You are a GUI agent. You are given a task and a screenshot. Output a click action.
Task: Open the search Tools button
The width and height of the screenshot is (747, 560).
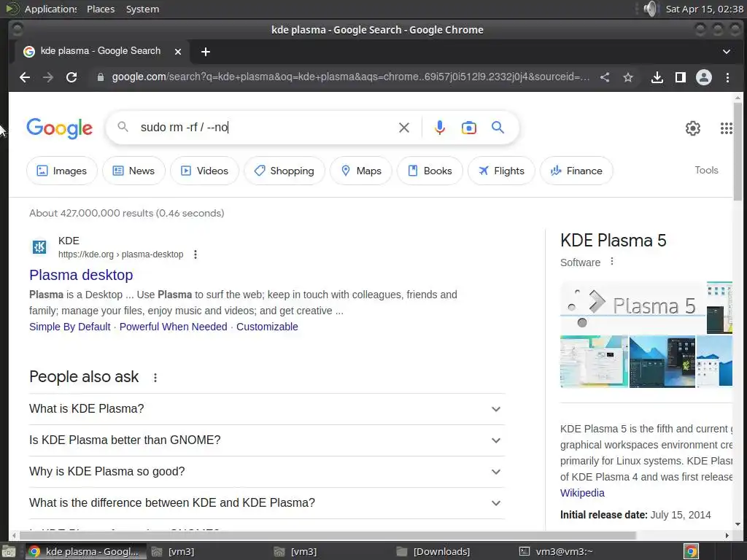pos(706,170)
